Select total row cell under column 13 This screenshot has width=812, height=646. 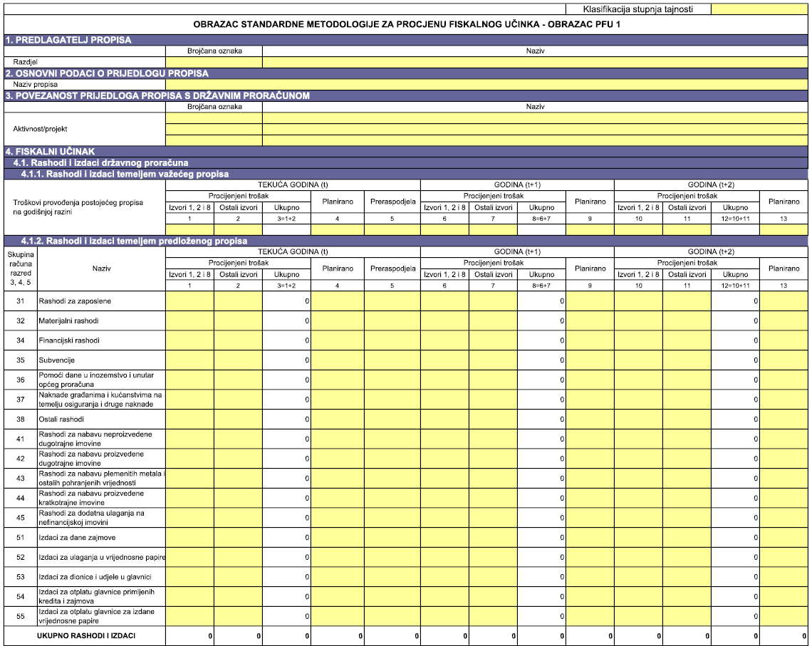(x=784, y=635)
